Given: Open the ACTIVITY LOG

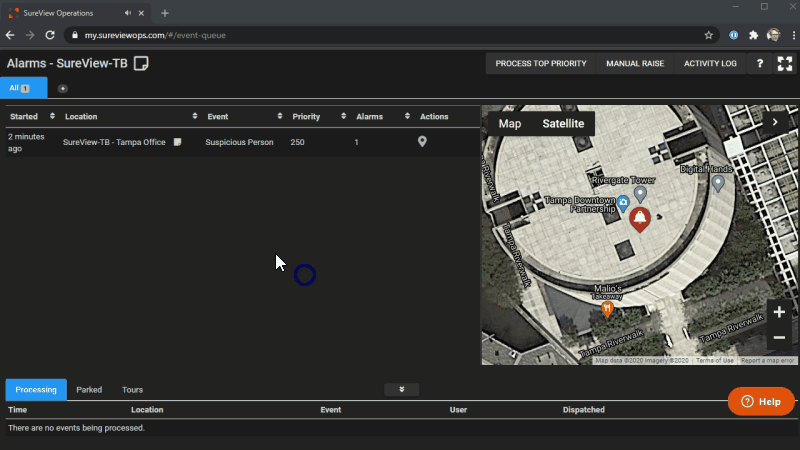Looking at the screenshot, I should click(710, 64).
